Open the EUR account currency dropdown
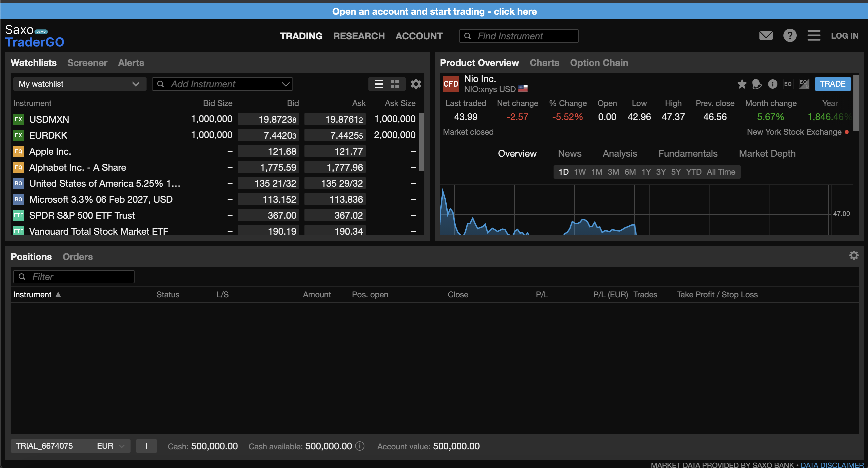 pos(111,446)
